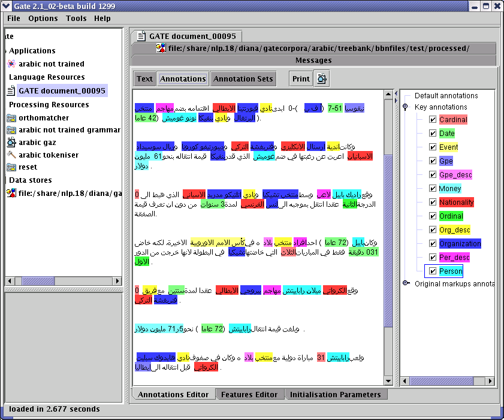Screen dimensions: 504x420
Task: Open the Help menu
Action: [x=102, y=19]
